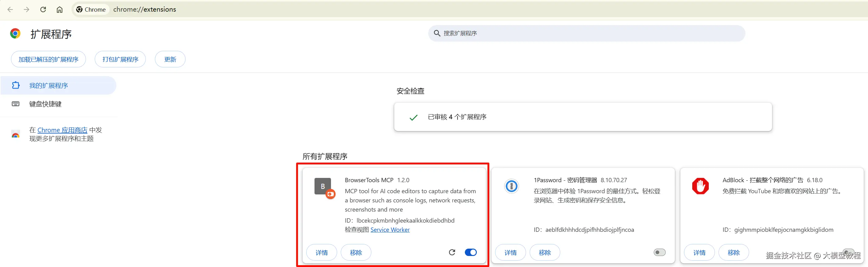This screenshot has height=267, width=868.
Task: Click the Chrome site info chip
Action: coord(91,9)
